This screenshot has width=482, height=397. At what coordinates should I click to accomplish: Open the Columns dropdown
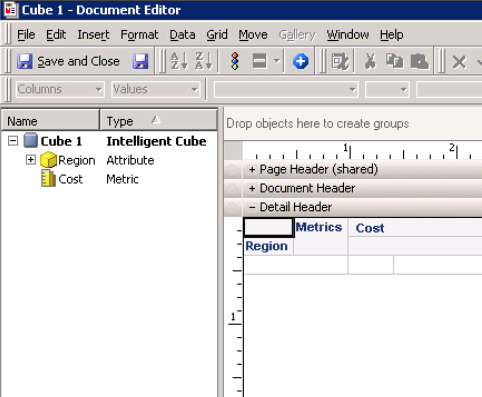coord(60,89)
